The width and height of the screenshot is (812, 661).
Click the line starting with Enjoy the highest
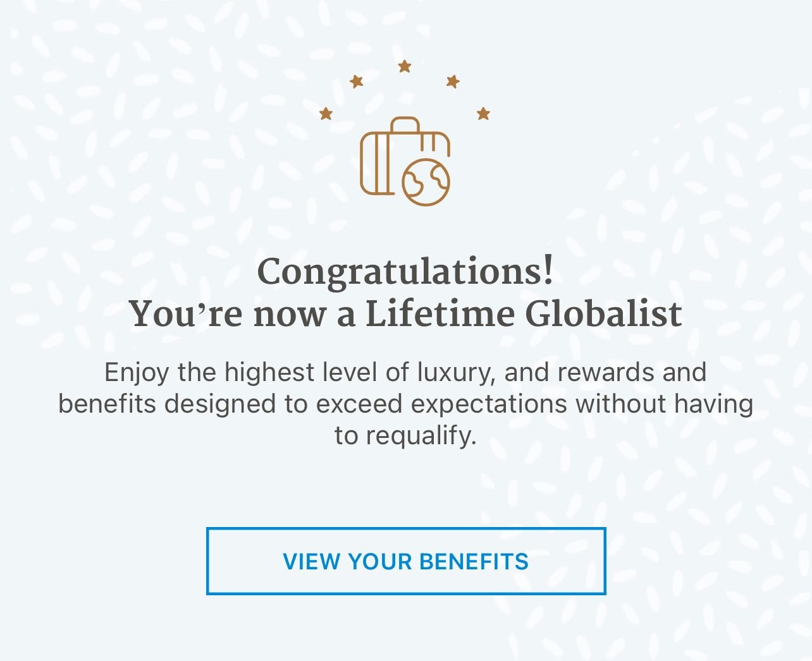tap(405, 372)
